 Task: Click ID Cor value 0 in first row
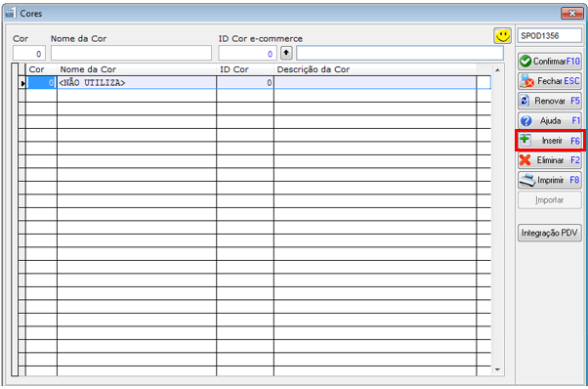click(x=245, y=82)
